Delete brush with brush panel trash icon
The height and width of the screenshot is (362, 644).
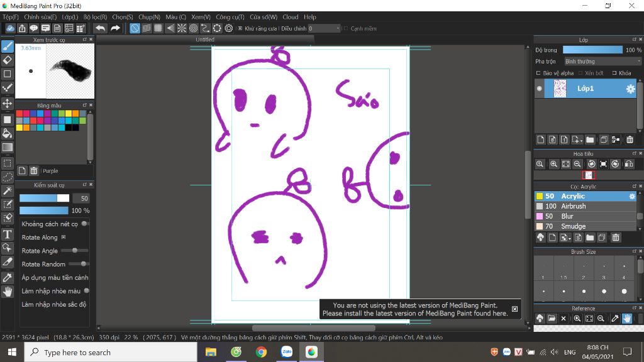coord(616,238)
